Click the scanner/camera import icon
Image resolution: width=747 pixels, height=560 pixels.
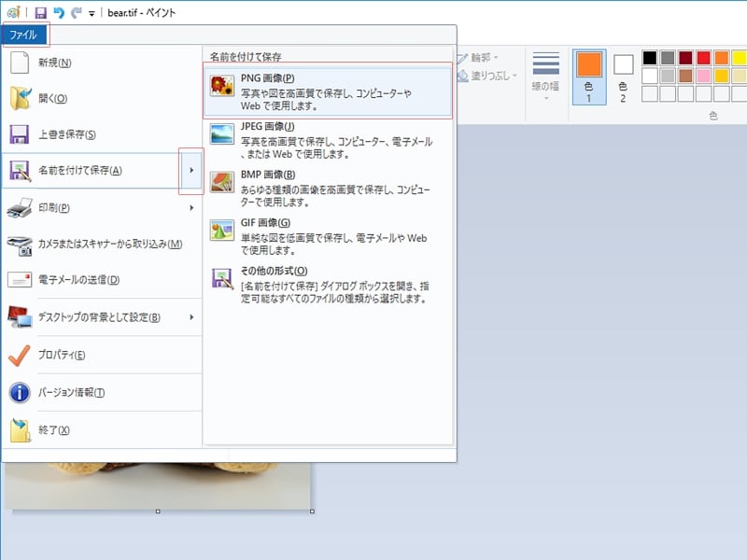20,245
